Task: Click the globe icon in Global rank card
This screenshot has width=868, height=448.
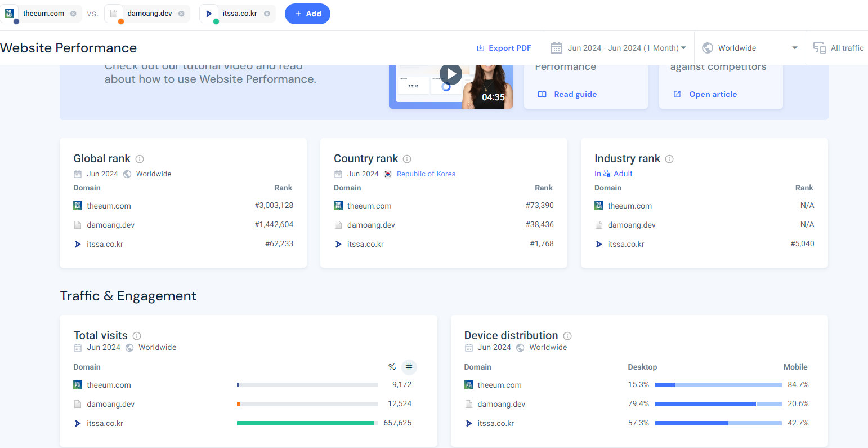Action: (127, 174)
